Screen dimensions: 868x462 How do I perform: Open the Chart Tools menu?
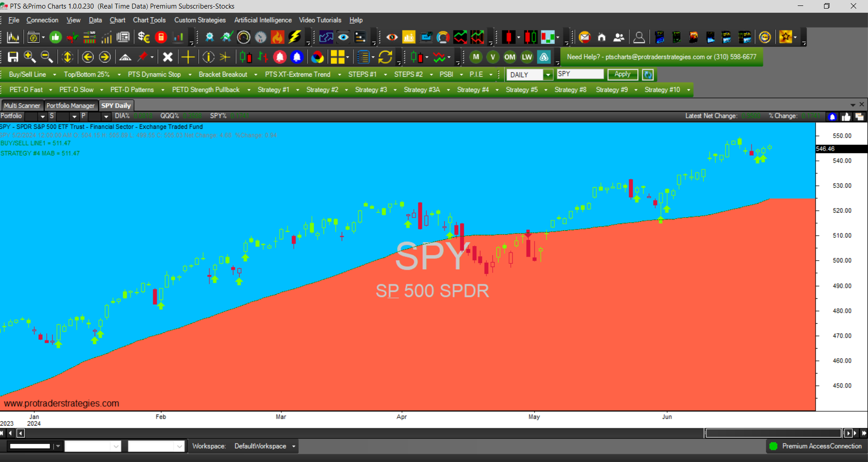click(x=149, y=20)
